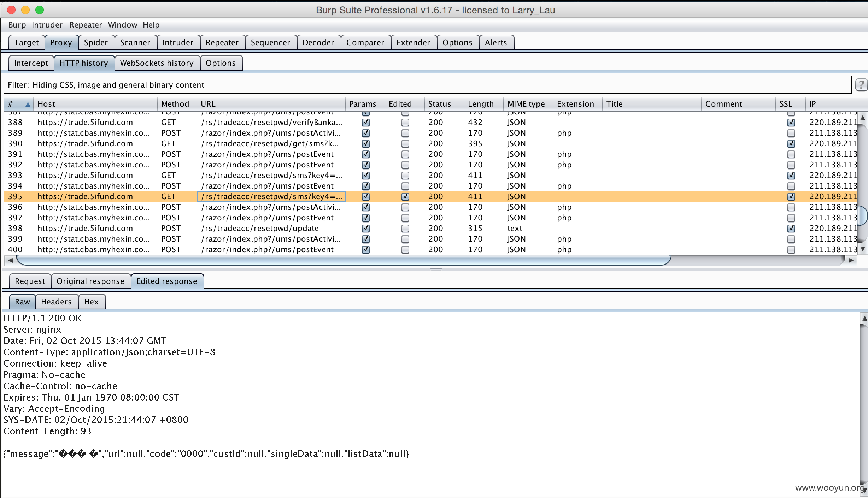Select row 396 postActivi request

pos(431,207)
